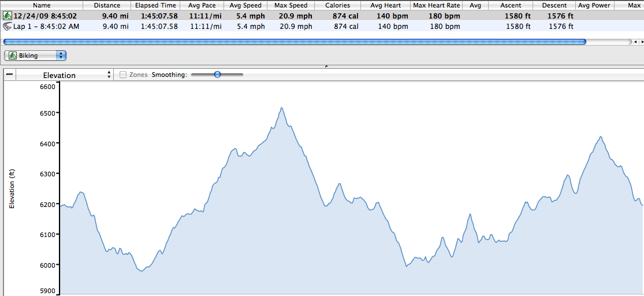Click the lap icon beside Lap 1
644x296 pixels.
click(x=7, y=27)
